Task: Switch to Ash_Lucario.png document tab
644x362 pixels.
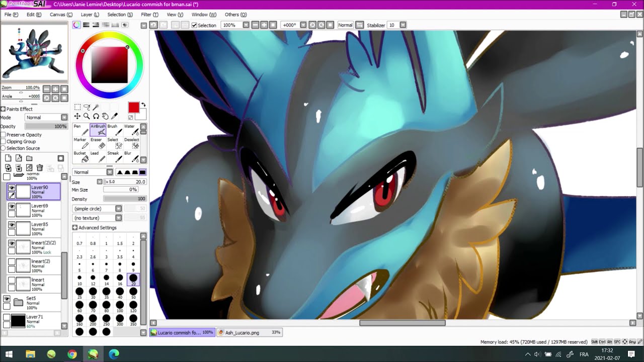Action: (250, 332)
